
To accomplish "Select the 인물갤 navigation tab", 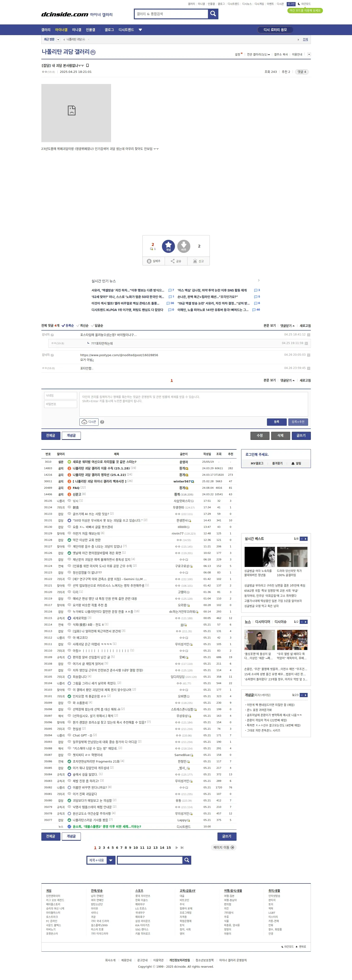I will click(x=90, y=30).
